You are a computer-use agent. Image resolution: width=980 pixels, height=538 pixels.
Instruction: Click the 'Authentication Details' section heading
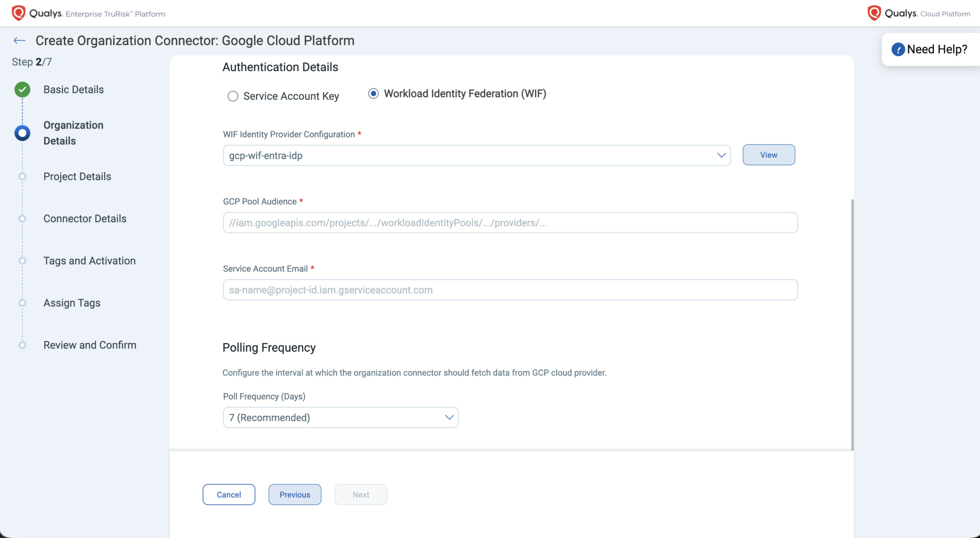point(280,67)
